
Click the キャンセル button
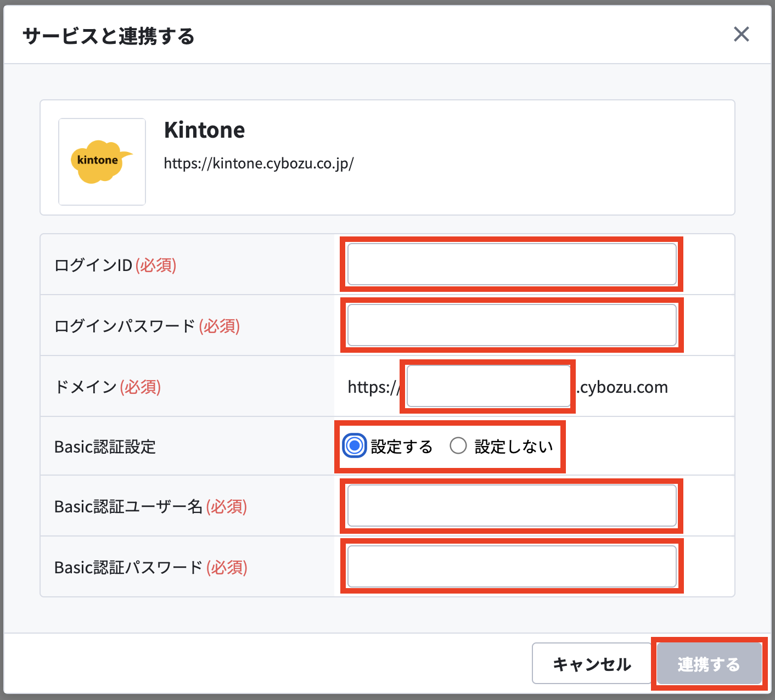591,664
